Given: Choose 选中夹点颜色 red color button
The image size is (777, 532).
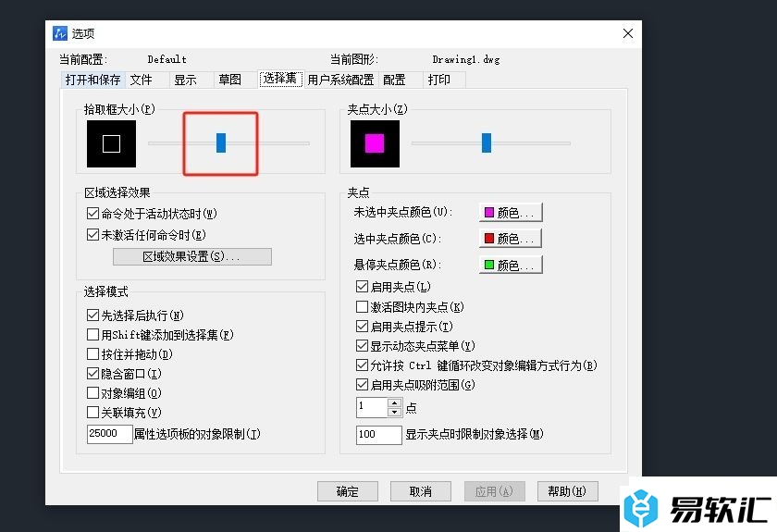Looking at the screenshot, I should click(x=511, y=239).
